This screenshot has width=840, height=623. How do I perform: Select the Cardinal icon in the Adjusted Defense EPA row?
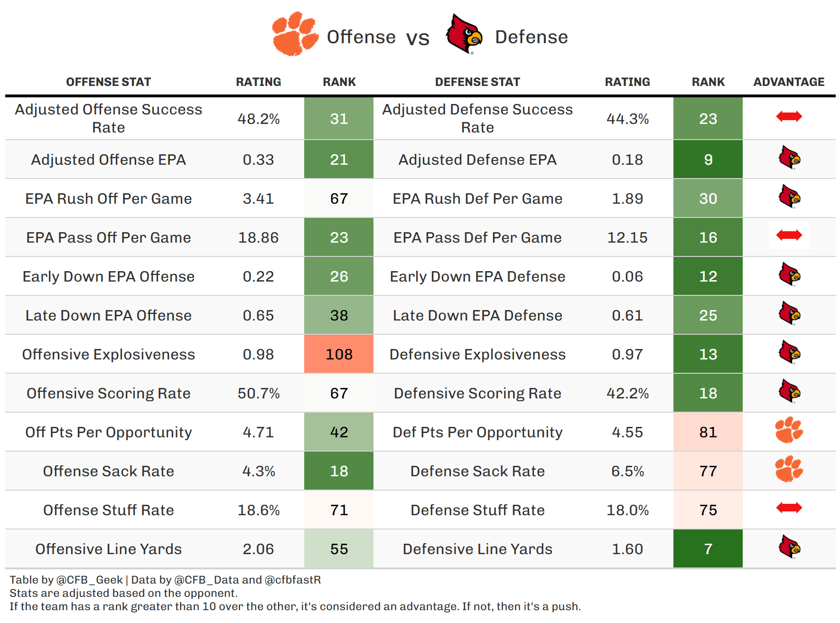(x=789, y=158)
